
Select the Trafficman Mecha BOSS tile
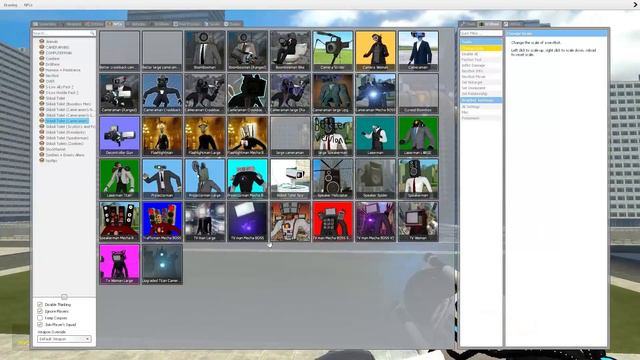pyautogui.click(x=162, y=221)
